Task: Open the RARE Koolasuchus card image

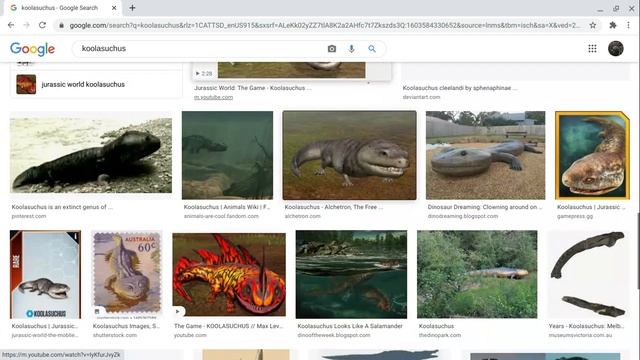Action: point(45,274)
